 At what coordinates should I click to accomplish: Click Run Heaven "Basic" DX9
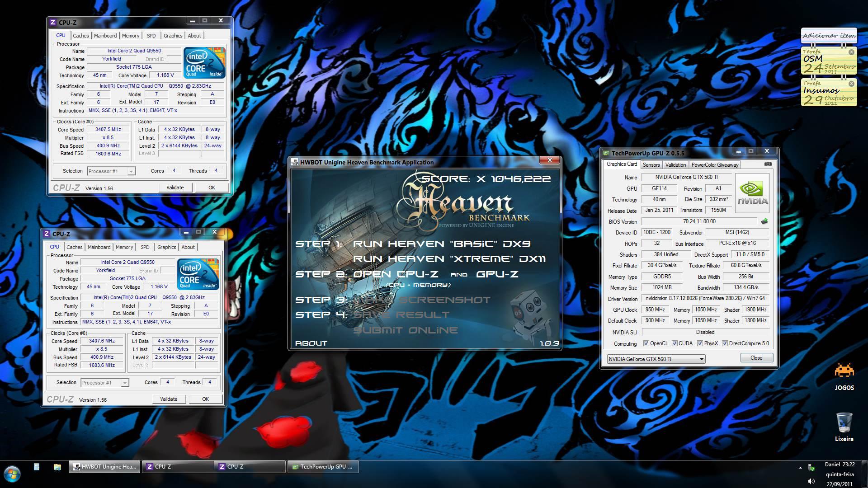(441, 244)
